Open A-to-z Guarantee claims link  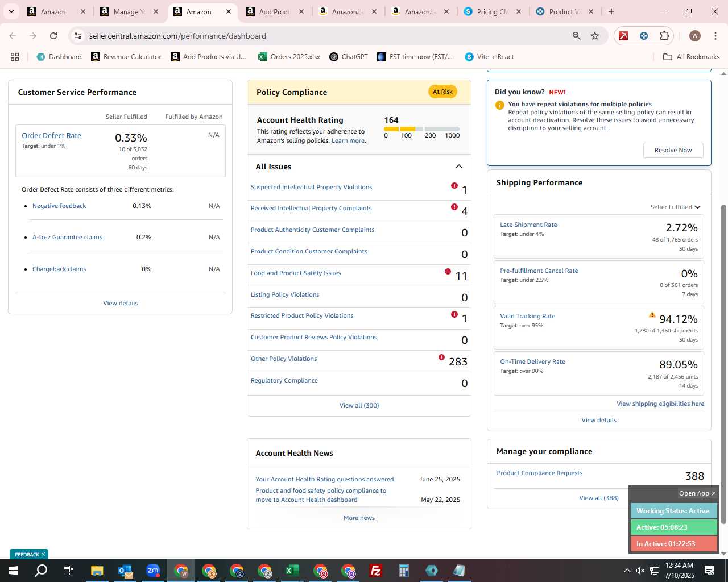[x=67, y=237]
